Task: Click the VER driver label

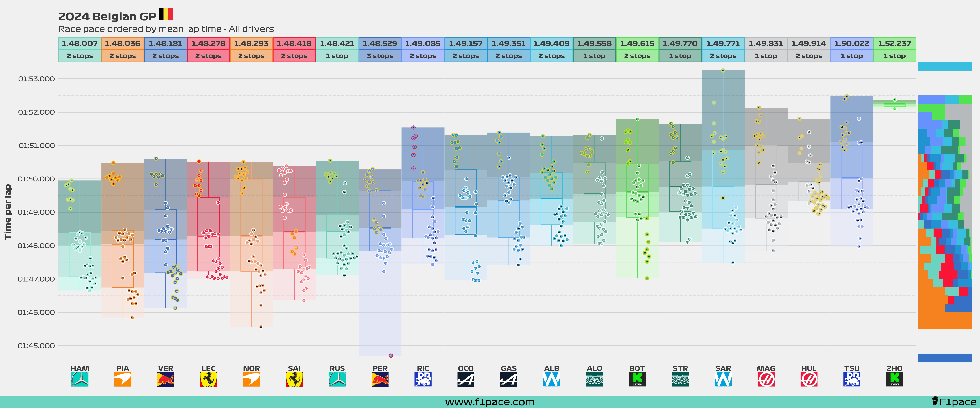Action: [x=166, y=368]
